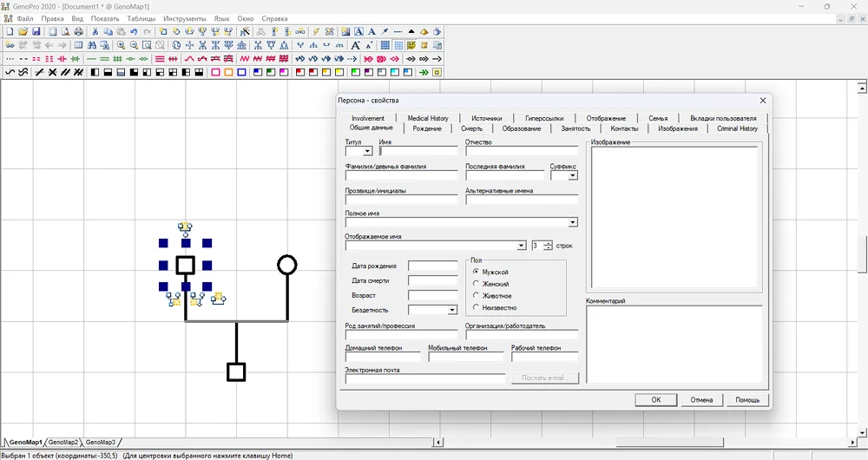The width and height of the screenshot is (868, 460).
Task: Expand the Суффикс combo box
Action: coord(573,175)
